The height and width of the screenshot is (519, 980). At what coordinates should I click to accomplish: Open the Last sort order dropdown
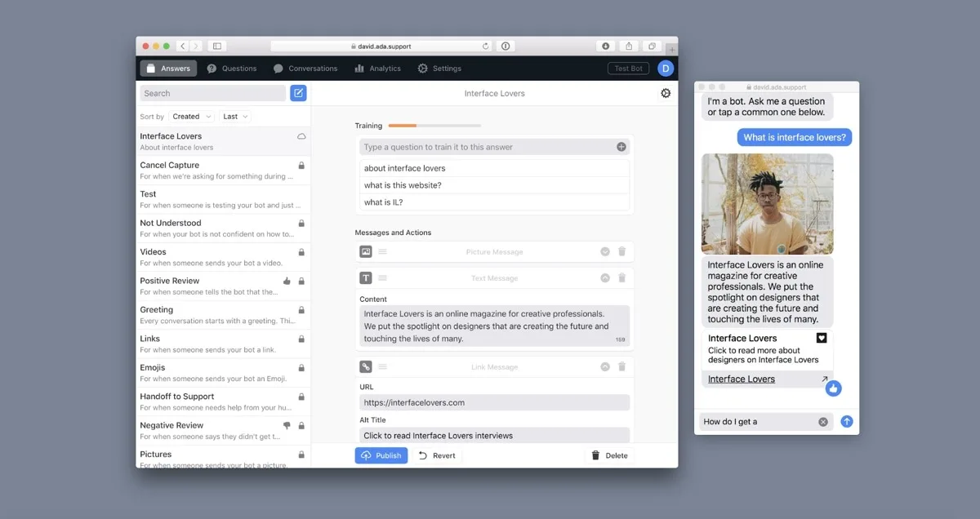[235, 117]
